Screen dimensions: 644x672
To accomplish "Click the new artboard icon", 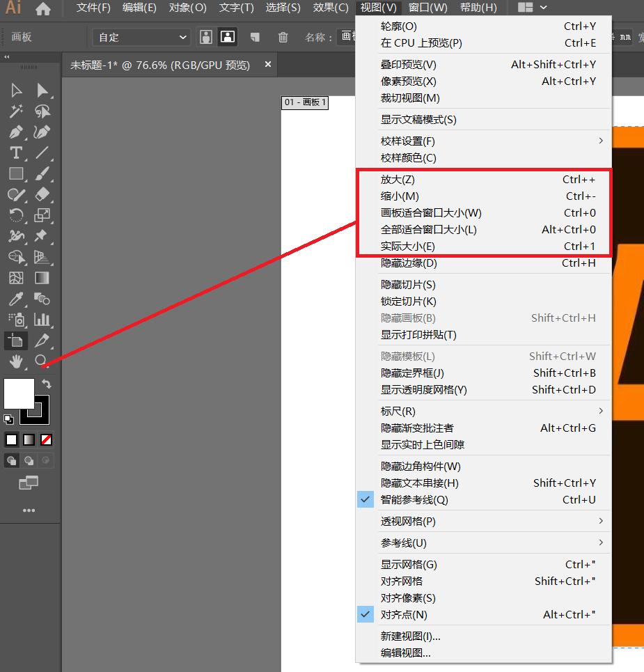I will coord(256,38).
